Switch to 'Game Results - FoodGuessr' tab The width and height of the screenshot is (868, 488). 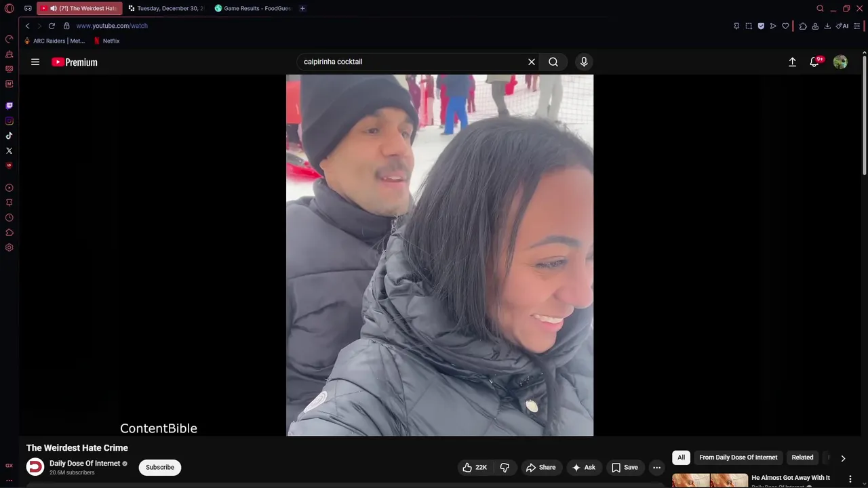[253, 8]
